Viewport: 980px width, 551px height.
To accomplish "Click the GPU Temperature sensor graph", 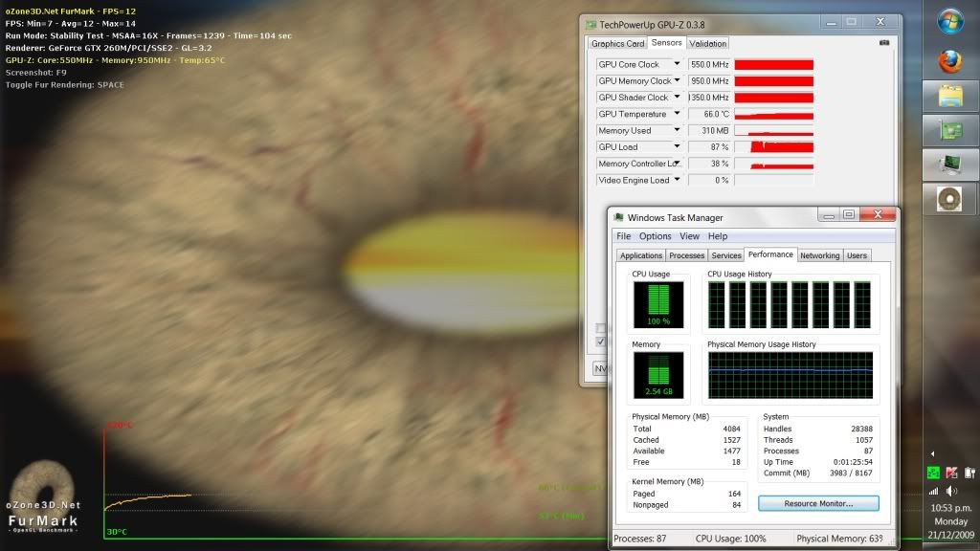I will 773,114.
